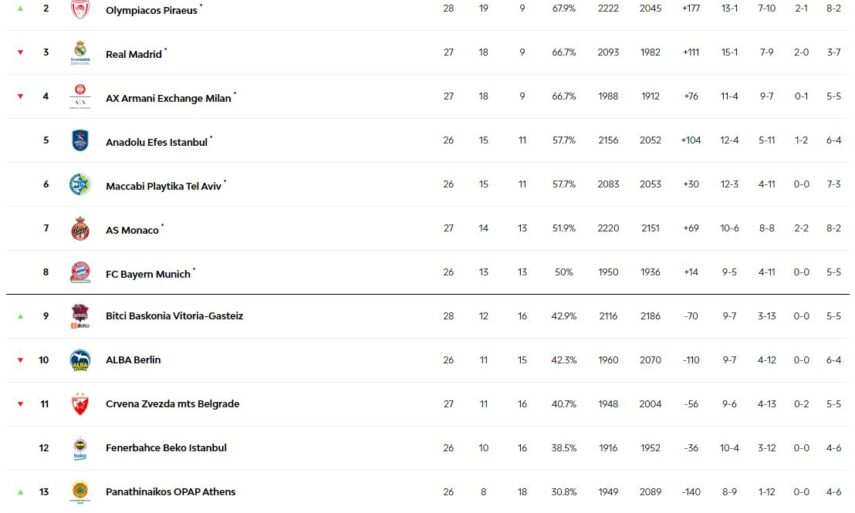Click the ALBA Berlin club logo
855x513 pixels.
(80, 360)
